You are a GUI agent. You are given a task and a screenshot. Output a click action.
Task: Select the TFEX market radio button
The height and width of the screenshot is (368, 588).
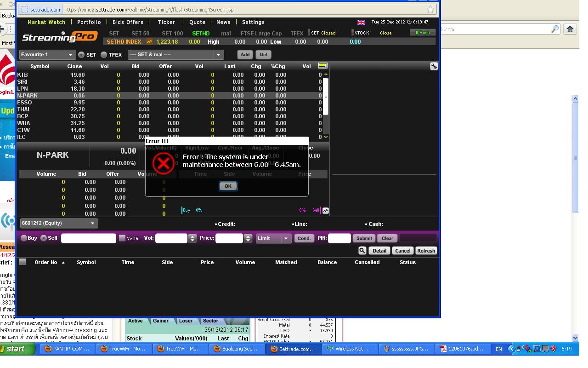[x=104, y=55]
